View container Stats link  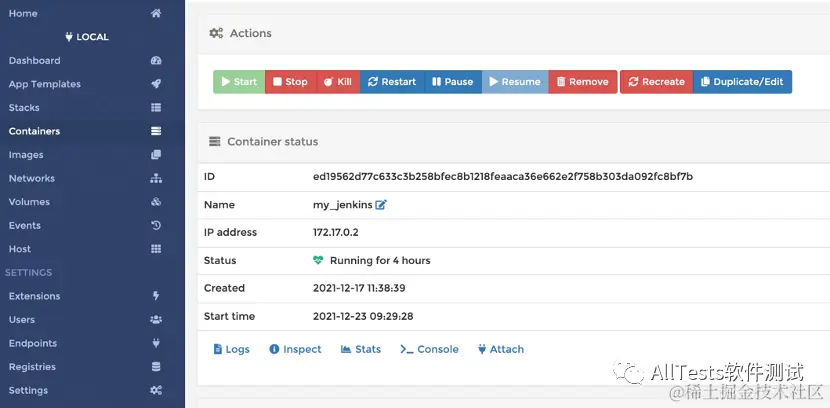(x=361, y=349)
